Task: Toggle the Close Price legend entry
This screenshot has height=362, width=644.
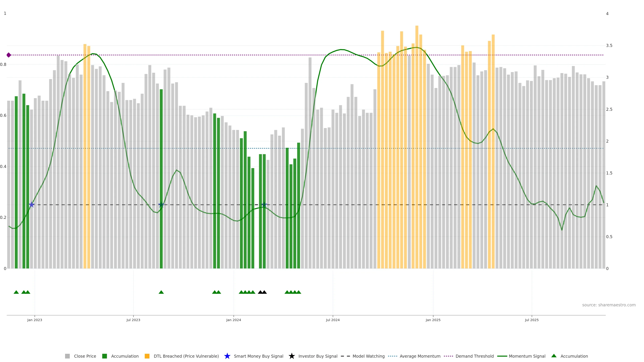Action: 85,356
